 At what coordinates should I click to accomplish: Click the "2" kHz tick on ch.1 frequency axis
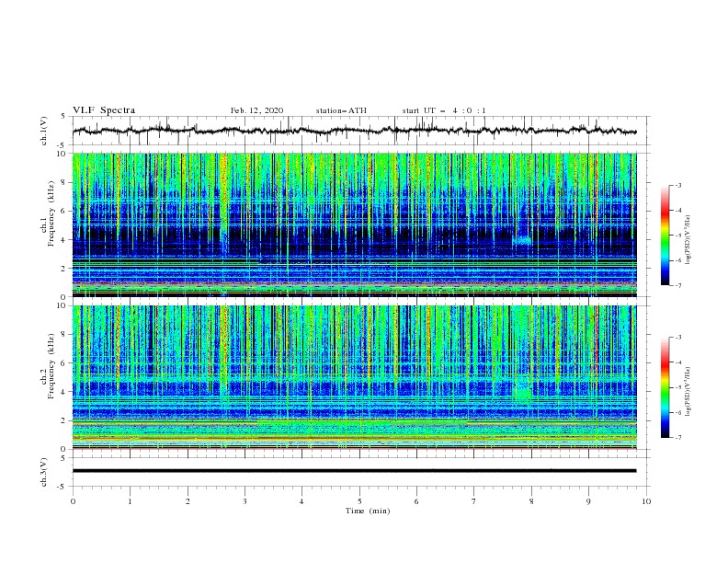[64, 268]
